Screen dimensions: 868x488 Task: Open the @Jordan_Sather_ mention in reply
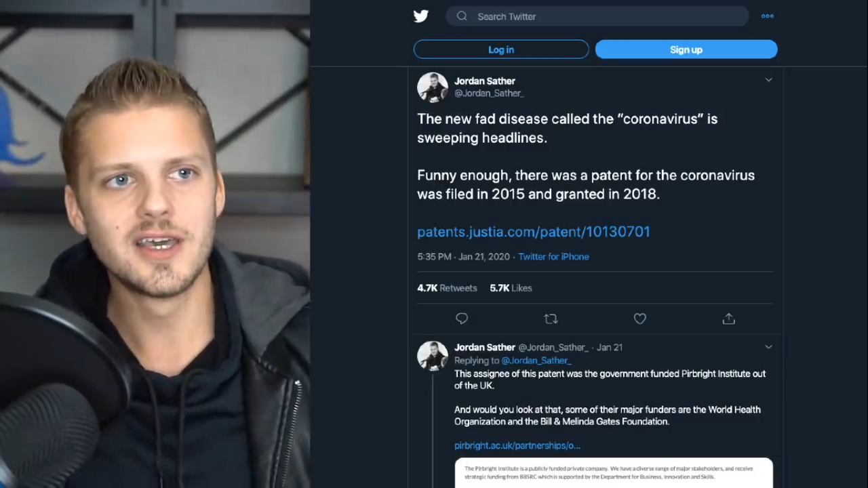tap(536, 361)
